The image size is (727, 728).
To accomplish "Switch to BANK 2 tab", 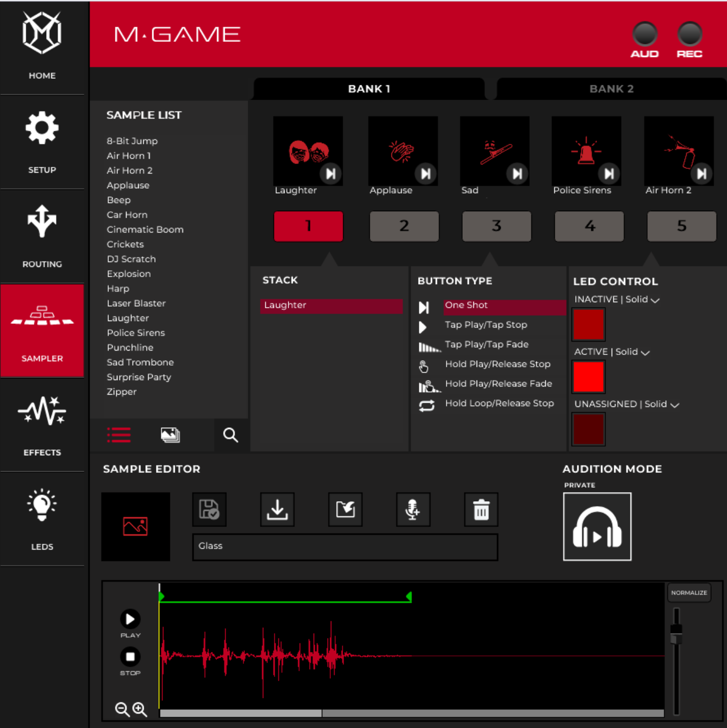I will [x=611, y=89].
